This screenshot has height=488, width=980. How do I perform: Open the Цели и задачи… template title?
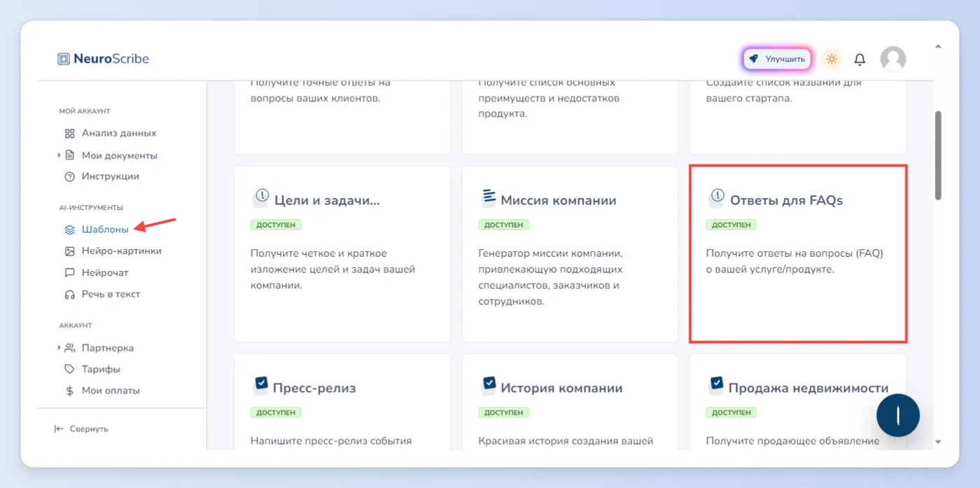coord(327,200)
